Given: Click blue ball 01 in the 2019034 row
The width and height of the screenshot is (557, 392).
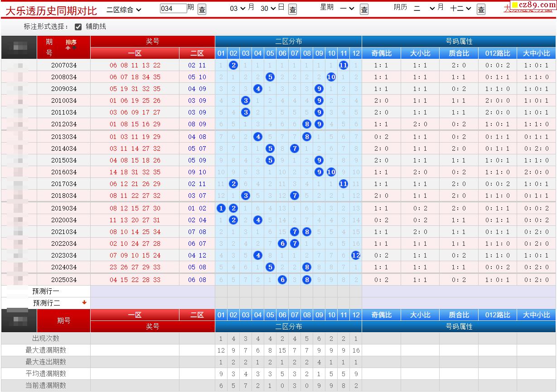Looking at the screenshot, I should point(221,208).
